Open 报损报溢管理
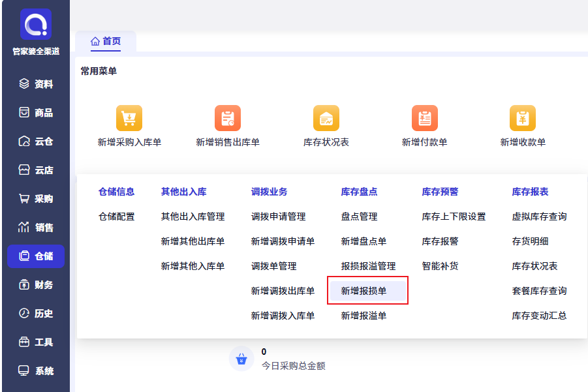This screenshot has width=588, height=392. [368, 266]
